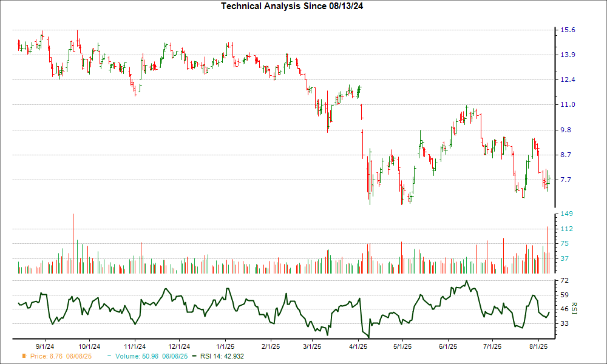This screenshot has width=607, height=364.
Task: Click the orange Price legend marker
Action: point(24,356)
